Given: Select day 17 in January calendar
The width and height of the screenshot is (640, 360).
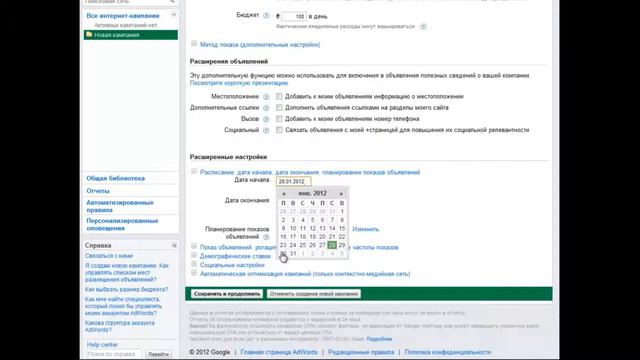Looking at the screenshot, I should pos(293,237).
